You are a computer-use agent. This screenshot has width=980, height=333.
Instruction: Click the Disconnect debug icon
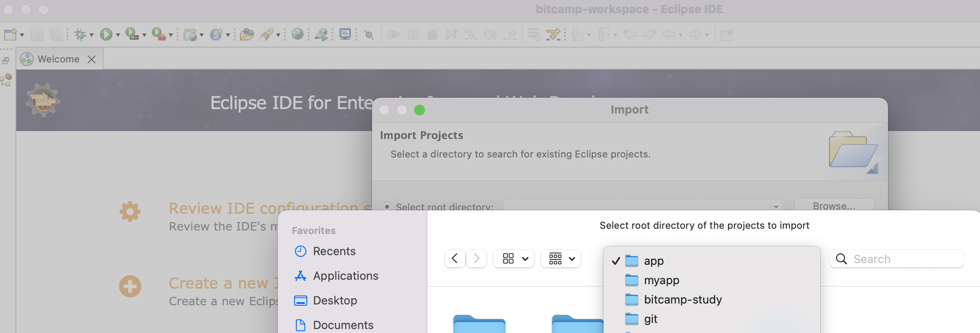451,34
